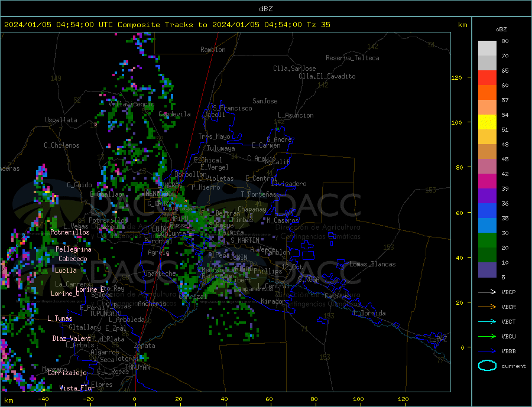Screen dimensions: 532x407
Task: Click the C_Chilenos place label
Action: 61,145
